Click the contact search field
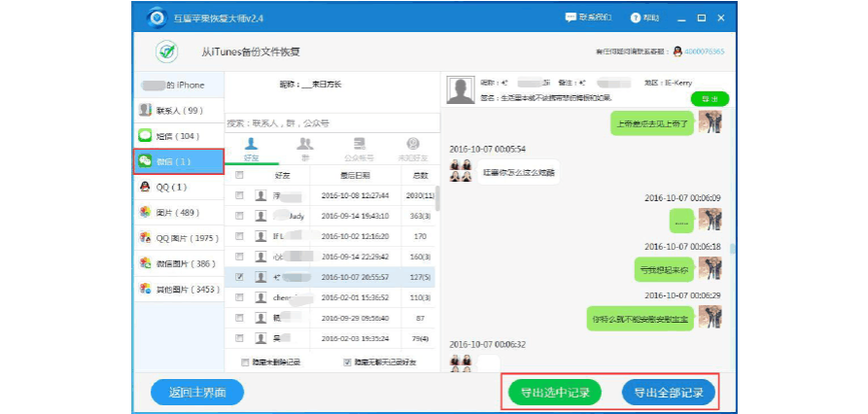This screenshot has width=868, height=414. coord(332,123)
